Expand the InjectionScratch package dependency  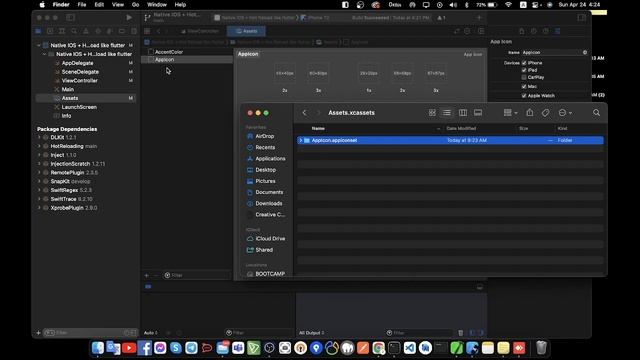click(x=39, y=164)
